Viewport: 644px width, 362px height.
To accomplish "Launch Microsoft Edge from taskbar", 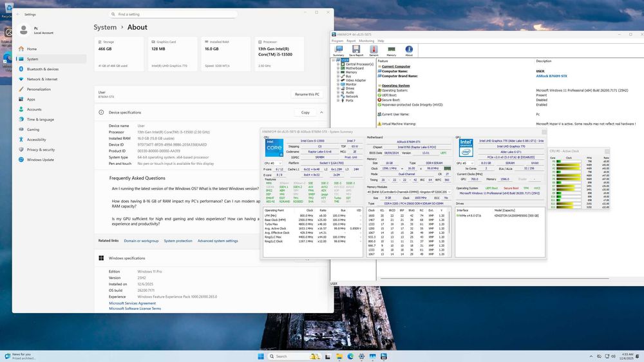I will (x=350, y=356).
